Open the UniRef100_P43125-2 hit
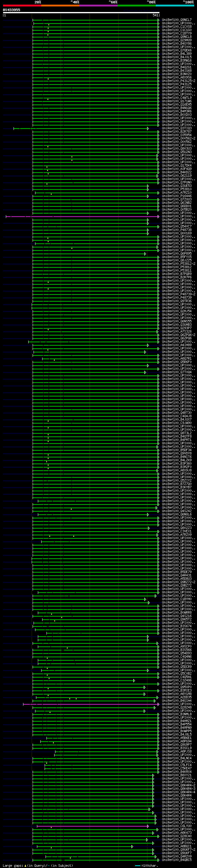 point(179,81)
